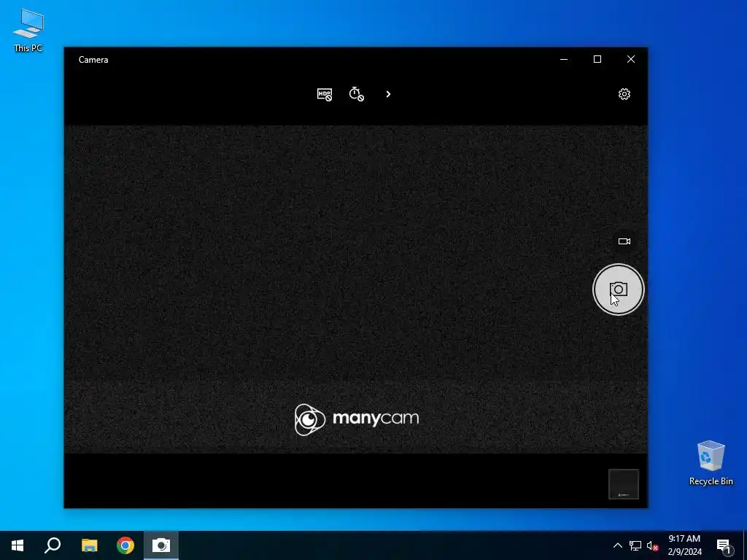Maximize the Camera window
Screen dimensions: 747x560
597,60
